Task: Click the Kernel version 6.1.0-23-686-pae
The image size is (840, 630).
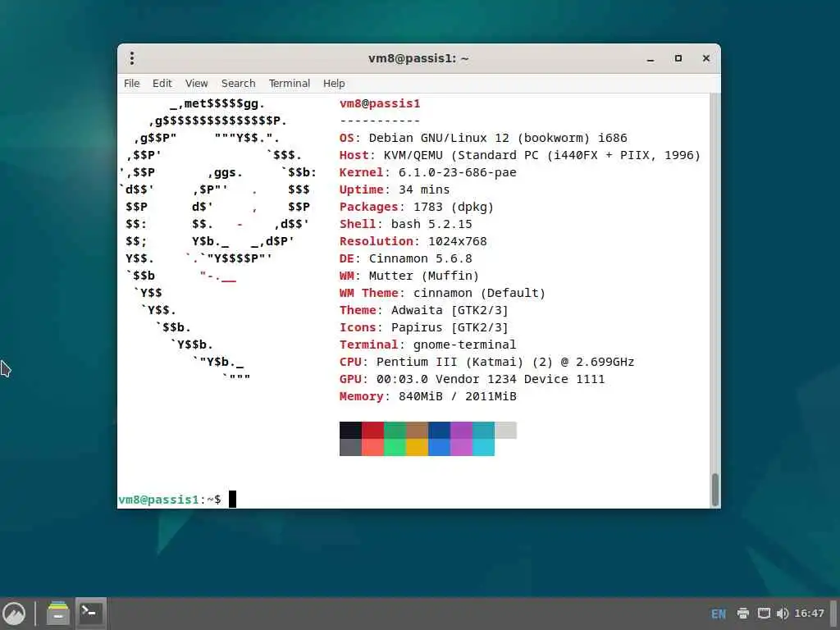Action: (x=457, y=172)
